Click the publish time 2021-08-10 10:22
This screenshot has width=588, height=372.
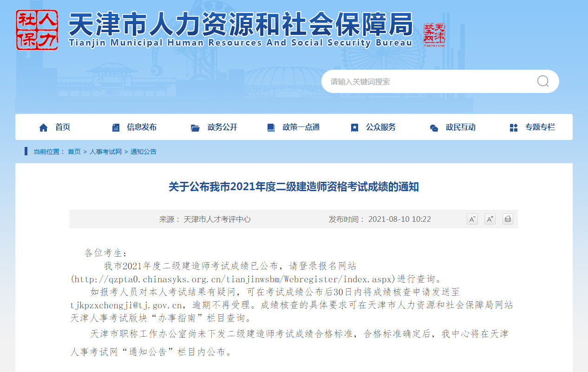tap(399, 219)
